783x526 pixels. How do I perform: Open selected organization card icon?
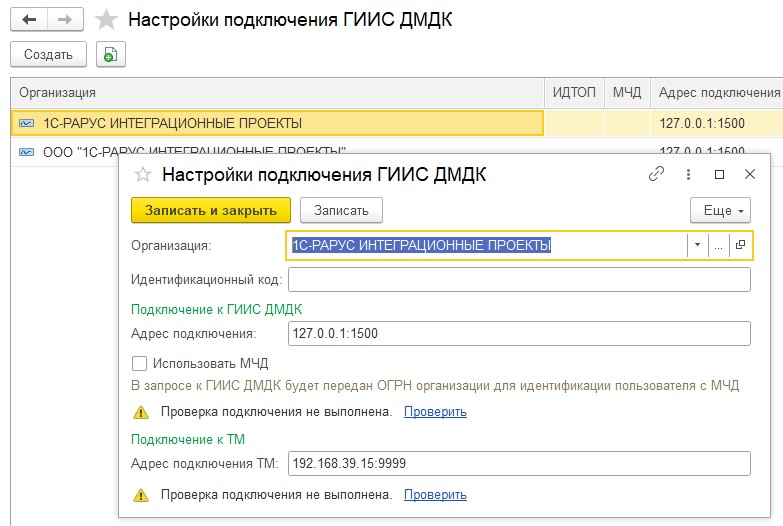click(740, 245)
